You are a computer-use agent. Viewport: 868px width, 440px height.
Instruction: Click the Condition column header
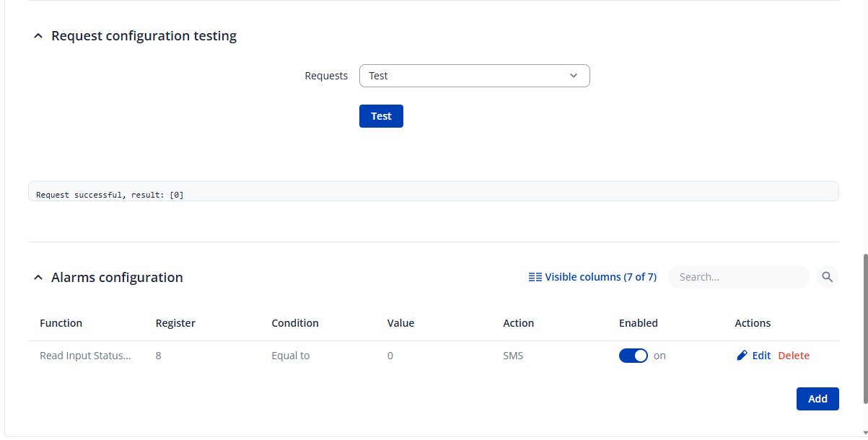click(x=295, y=323)
